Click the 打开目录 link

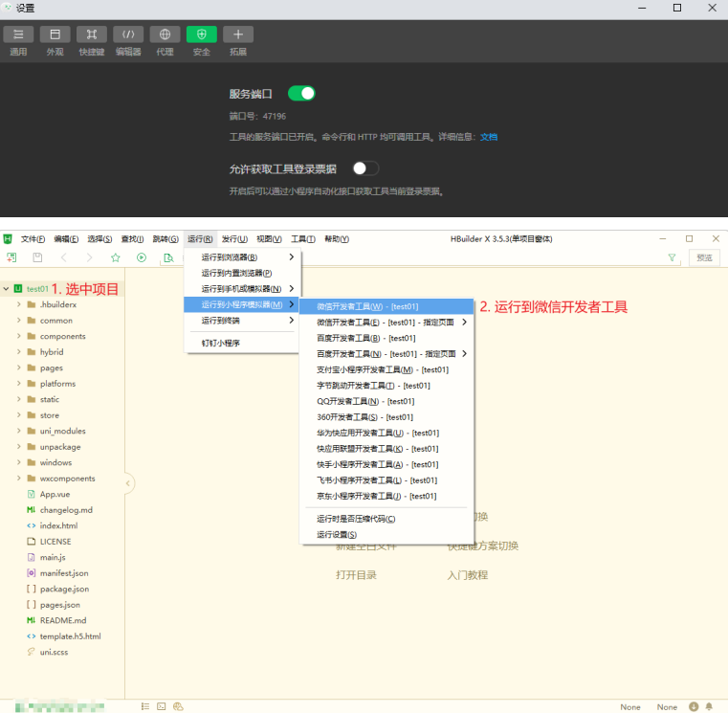(x=356, y=575)
